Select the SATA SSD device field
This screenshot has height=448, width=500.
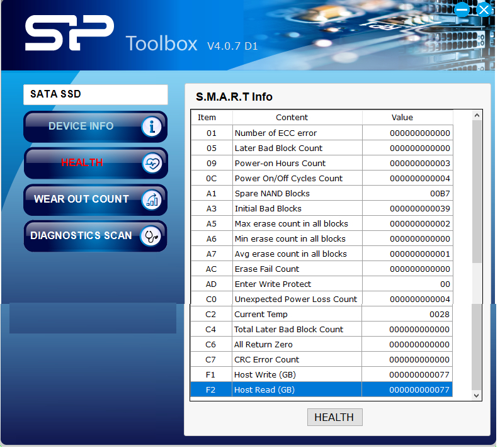point(95,94)
